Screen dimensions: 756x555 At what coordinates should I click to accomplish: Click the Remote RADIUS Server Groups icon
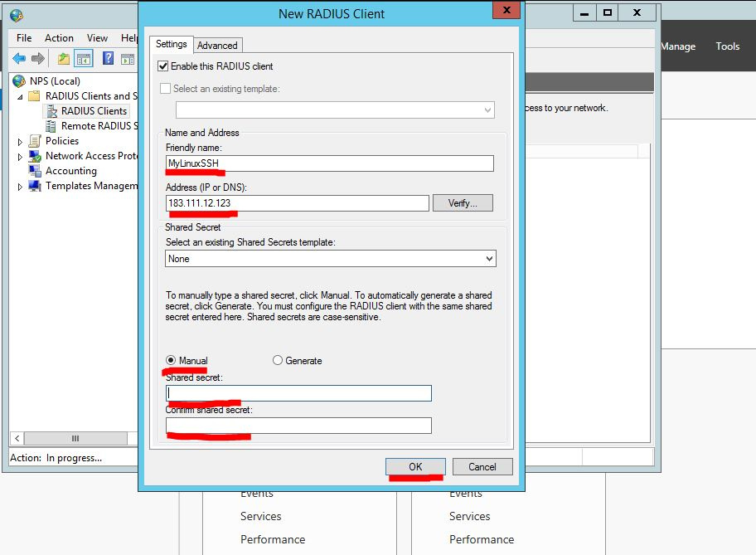pyautogui.click(x=51, y=126)
